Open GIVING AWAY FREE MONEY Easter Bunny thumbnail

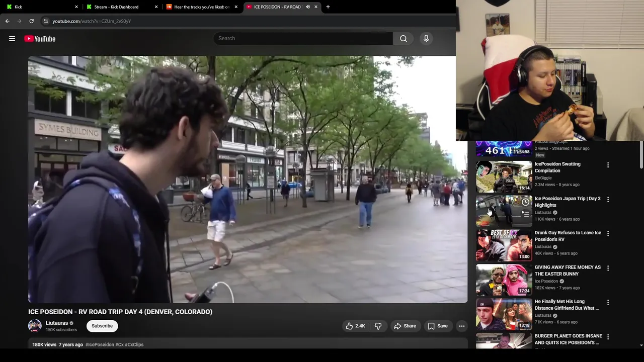click(x=504, y=280)
